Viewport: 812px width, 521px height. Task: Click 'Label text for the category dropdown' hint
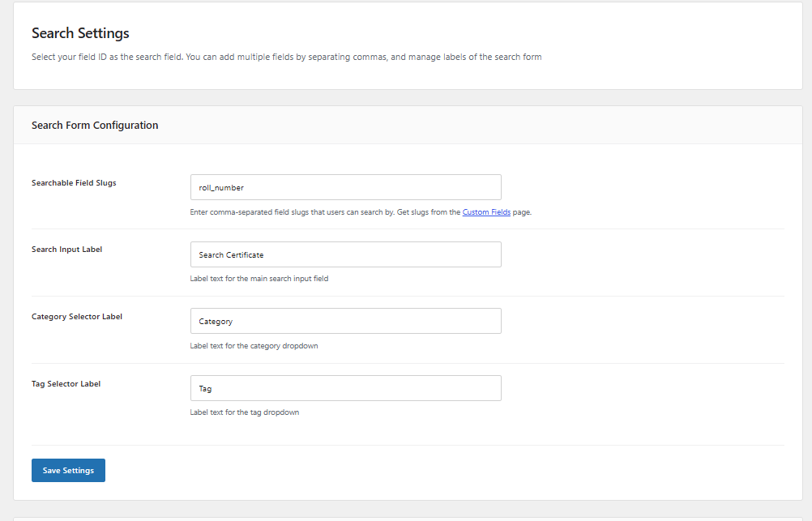(x=254, y=345)
